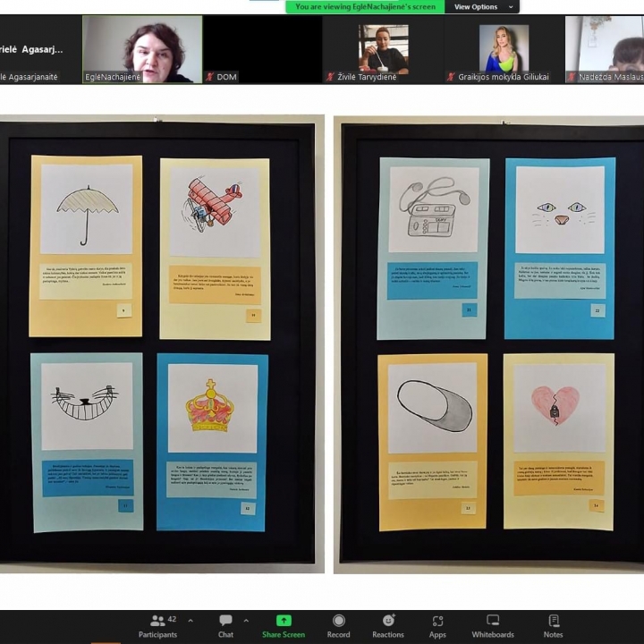Select Graikijos mokykla Giliukai video tile

point(504,49)
